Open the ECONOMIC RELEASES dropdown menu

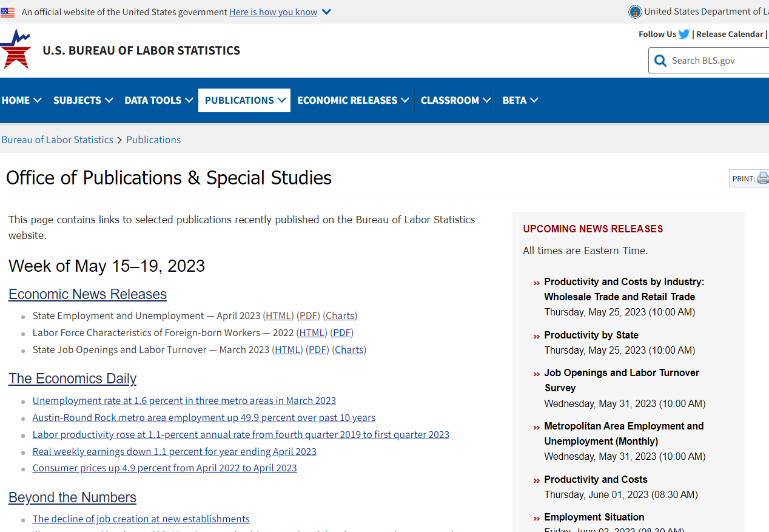pyautogui.click(x=353, y=100)
